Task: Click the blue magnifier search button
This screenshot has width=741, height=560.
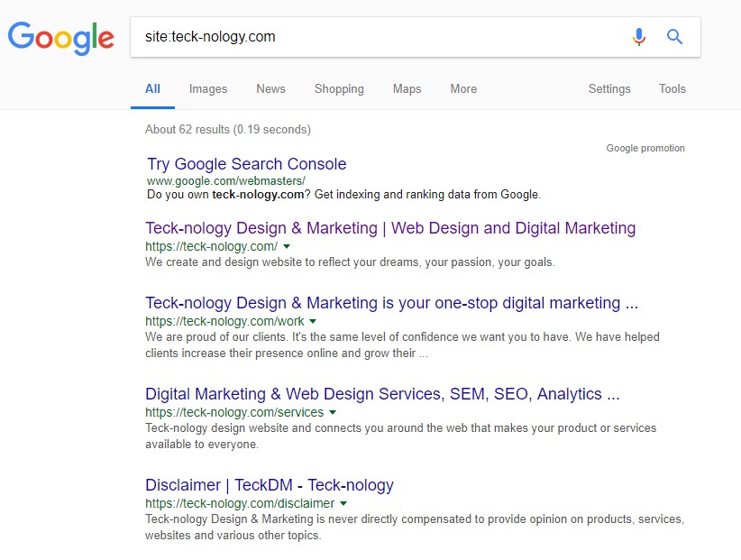Action: coord(674,36)
